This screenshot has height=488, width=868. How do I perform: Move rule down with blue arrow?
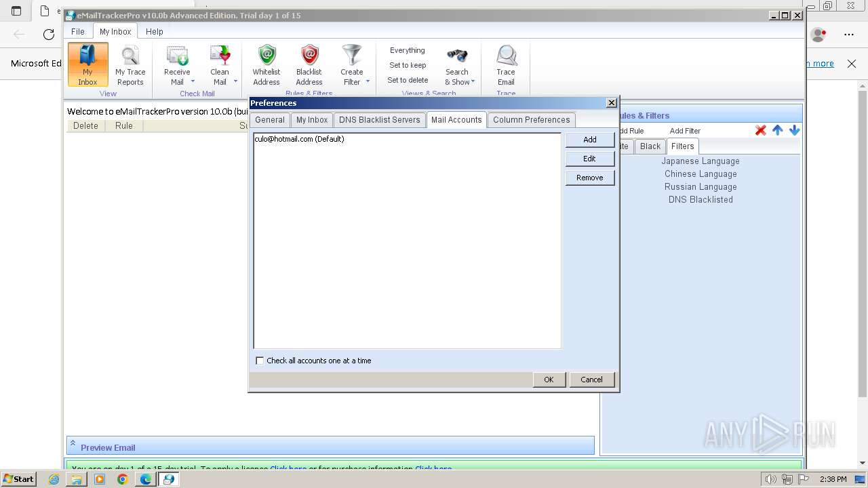point(795,130)
